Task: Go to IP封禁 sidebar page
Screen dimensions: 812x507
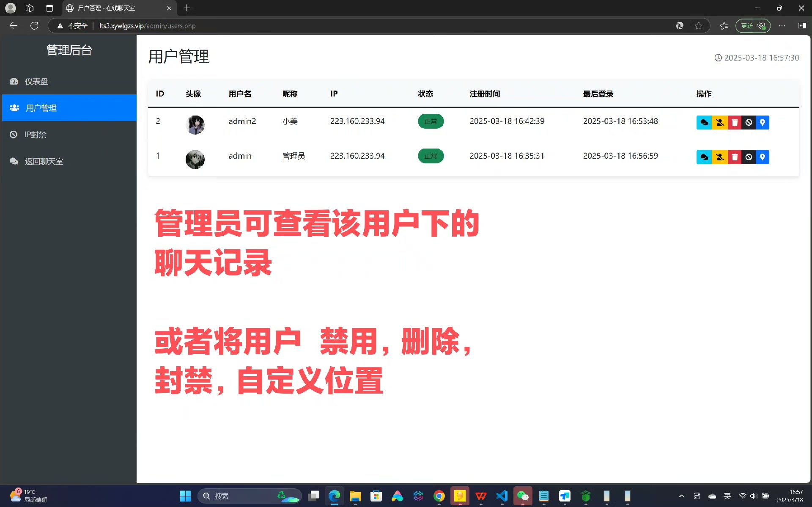Action: (35, 135)
